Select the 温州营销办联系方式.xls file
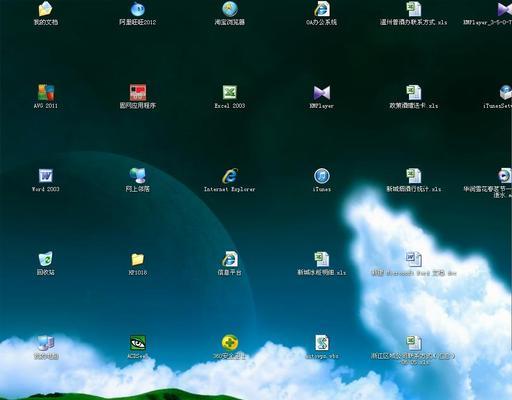 pos(414,9)
